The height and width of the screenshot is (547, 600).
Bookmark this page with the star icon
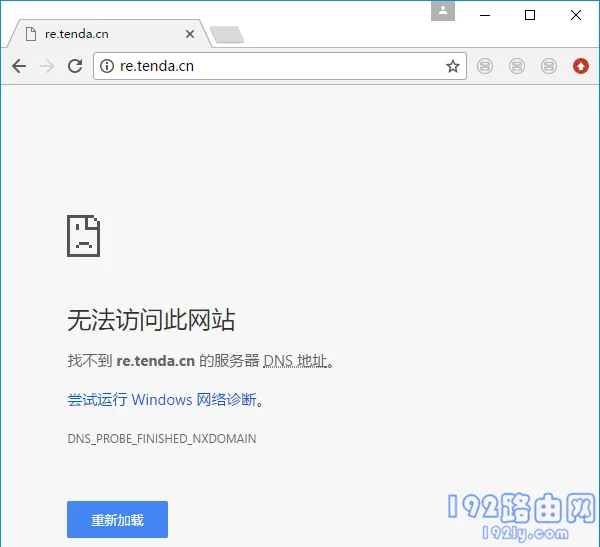453,66
